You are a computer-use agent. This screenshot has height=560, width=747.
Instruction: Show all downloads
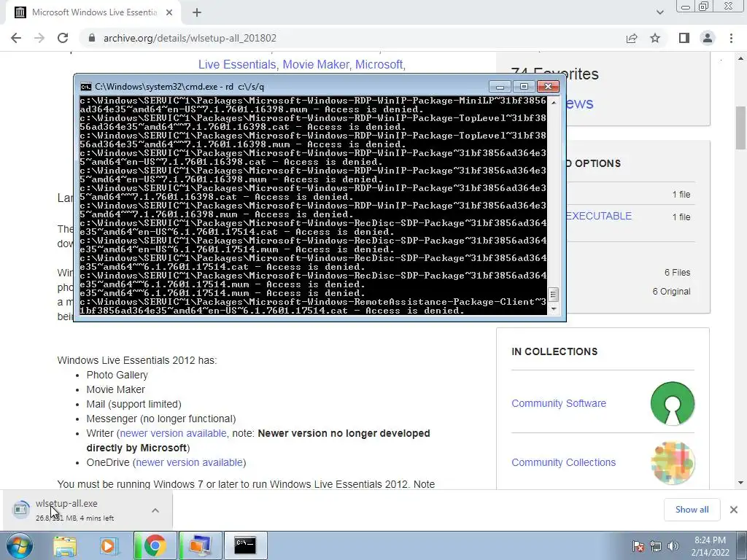(692, 510)
